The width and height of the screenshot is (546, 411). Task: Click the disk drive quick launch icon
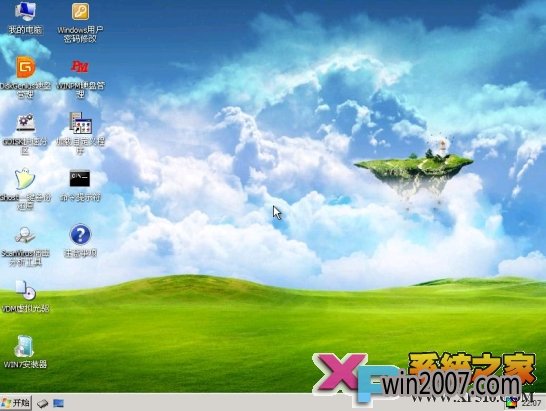tap(42, 403)
